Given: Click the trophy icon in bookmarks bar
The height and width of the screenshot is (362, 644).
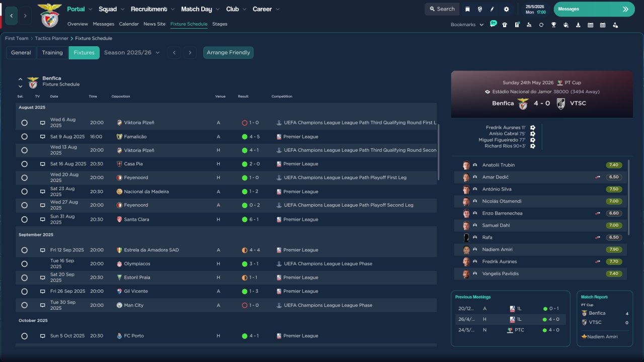Looking at the screenshot, I should coord(553,25).
